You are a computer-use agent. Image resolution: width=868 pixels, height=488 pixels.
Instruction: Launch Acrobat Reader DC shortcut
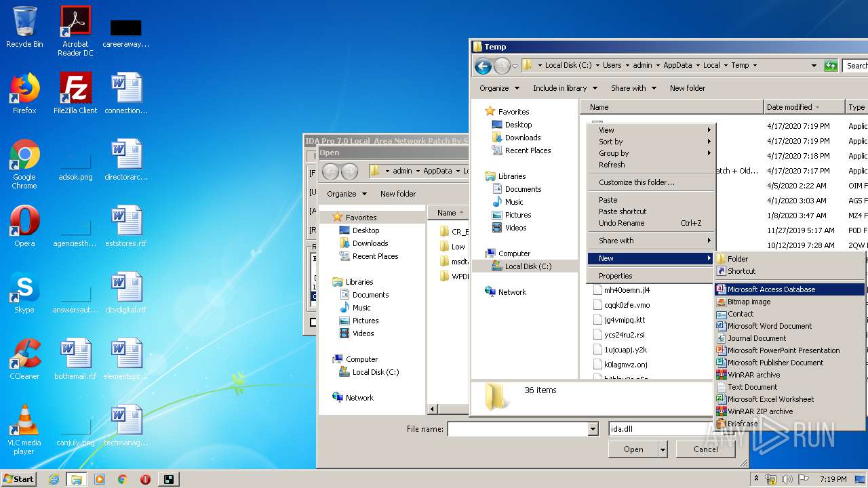(x=75, y=31)
